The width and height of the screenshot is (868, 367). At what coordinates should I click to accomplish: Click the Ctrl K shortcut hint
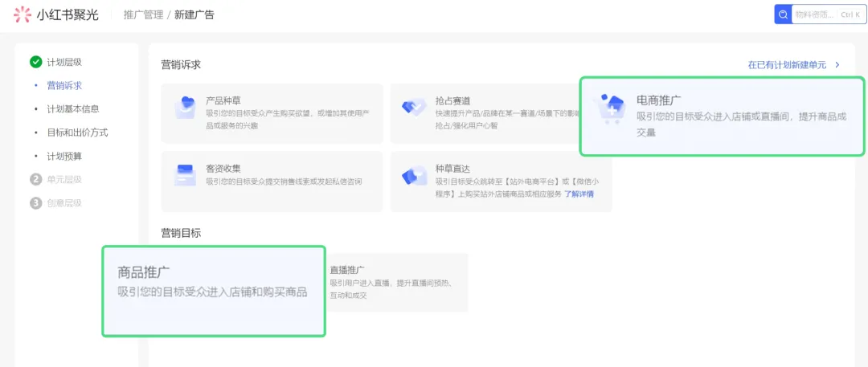(x=850, y=15)
